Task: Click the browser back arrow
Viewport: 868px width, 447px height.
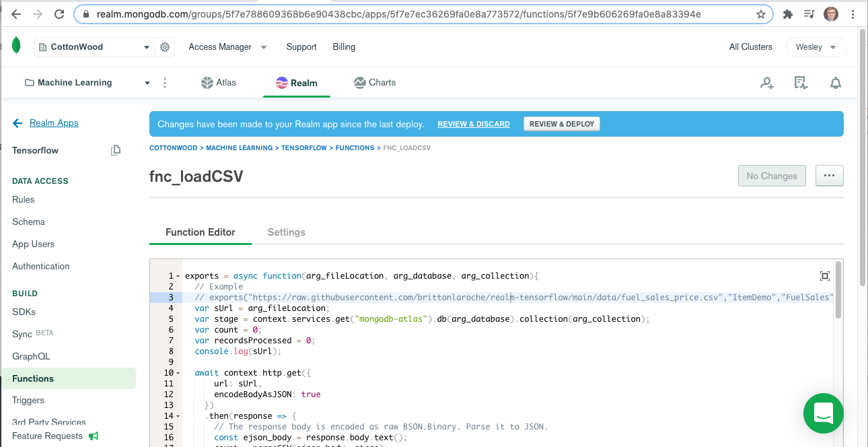Action: pyautogui.click(x=16, y=14)
